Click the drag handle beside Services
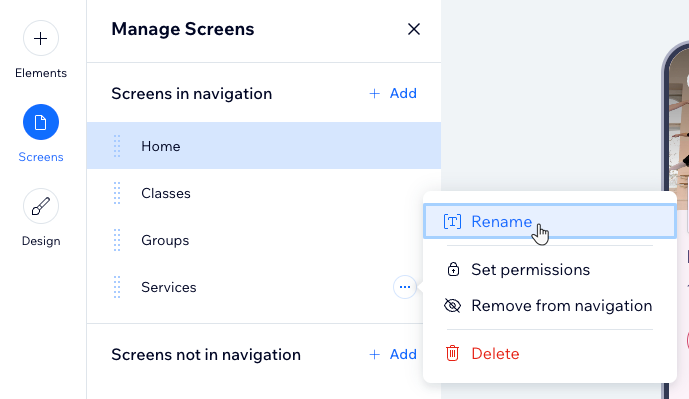Viewport: 689px width, 399px height. coord(117,287)
